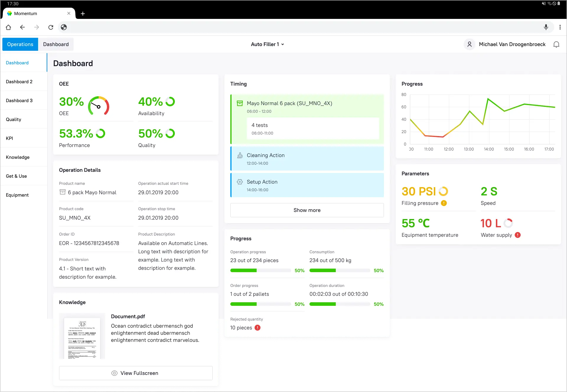Click the OEE gauge indicator
The width and height of the screenshot is (567, 392).
point(99,105)
